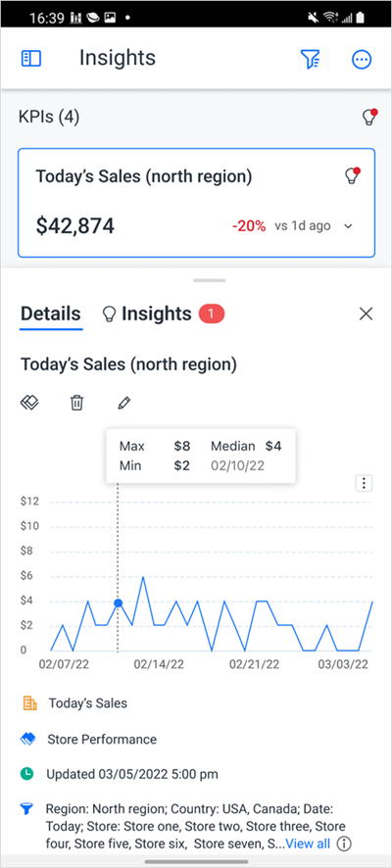The image size is (392, 868).
Task: Select the Today's Sales KPI card
Action: pyautogui.click(x=196, y=203)
